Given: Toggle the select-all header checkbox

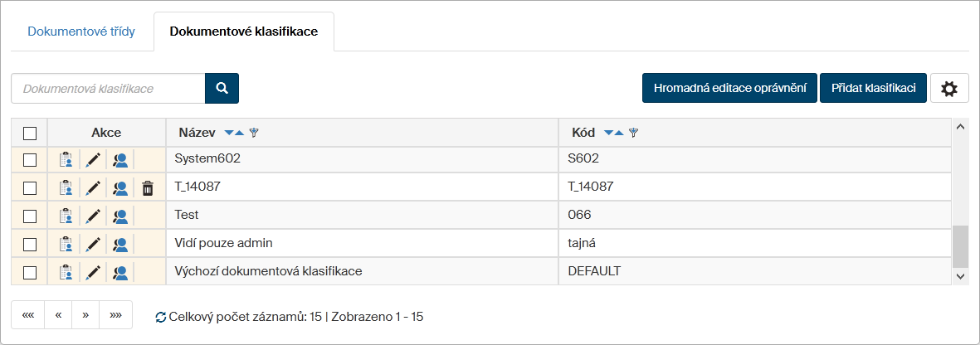Looking at the screenshot, I should click(30, 133).
